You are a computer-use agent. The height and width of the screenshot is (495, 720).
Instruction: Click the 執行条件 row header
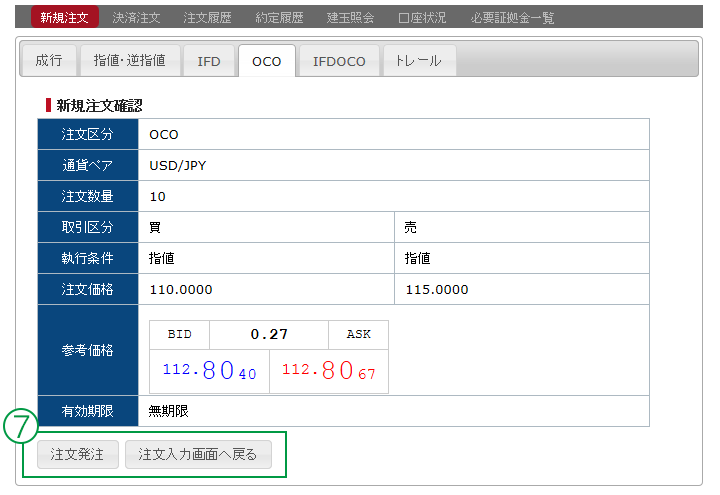(x=88, y=258)
